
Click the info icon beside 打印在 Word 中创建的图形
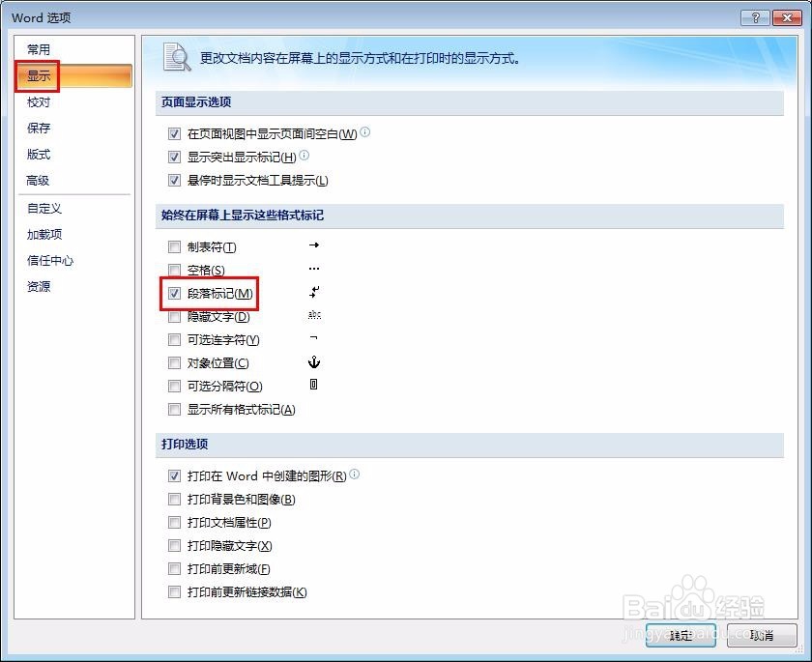point(355,475)
